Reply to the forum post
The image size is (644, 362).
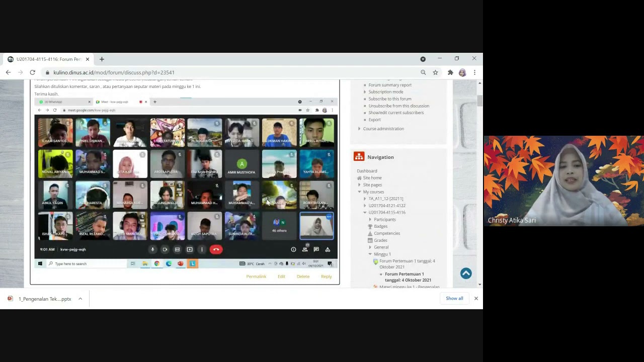[x=326, y=277]
